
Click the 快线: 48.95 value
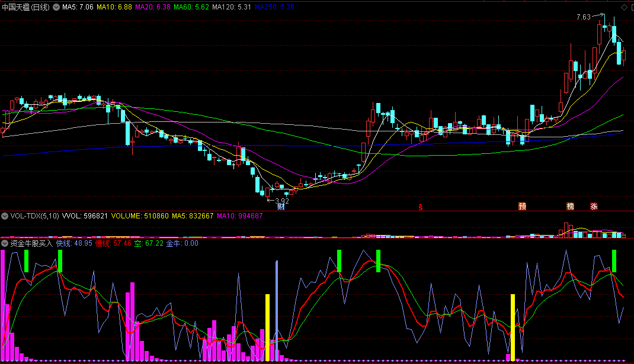pyautogui.click(x=74, y=243)
